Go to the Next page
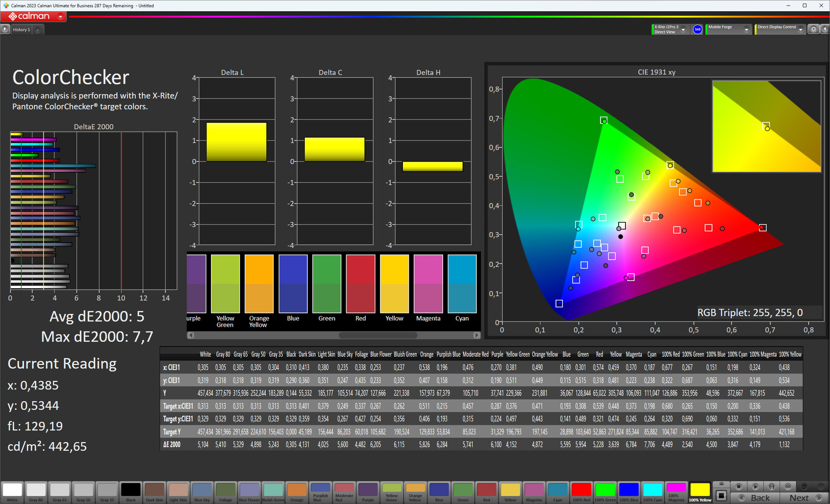This screenshot has height=504, width=830. click(805, 498)
